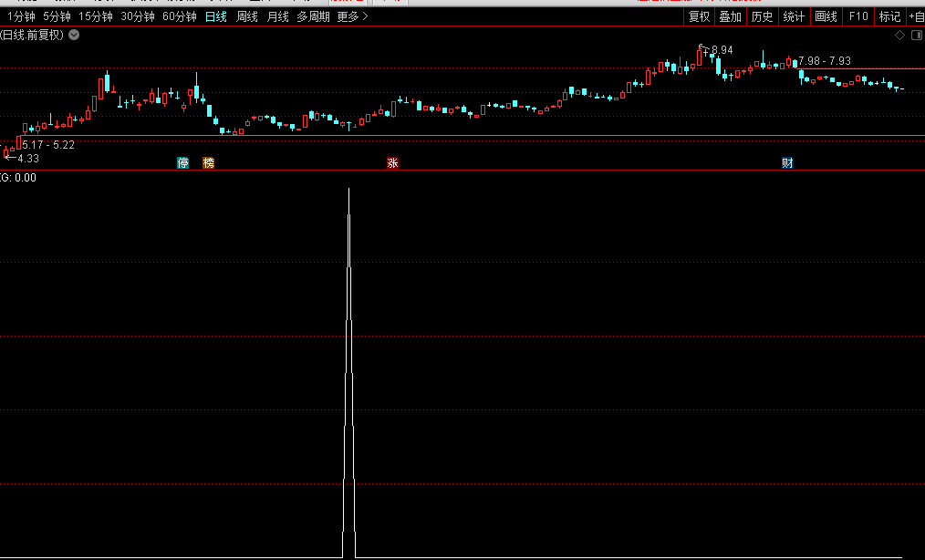
Task: Click the 涨 event marker icon
Action: tap(392, 163)
